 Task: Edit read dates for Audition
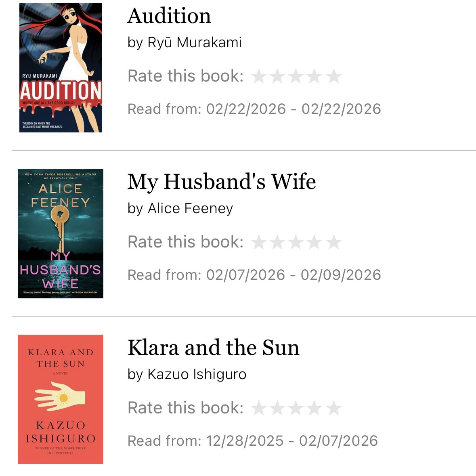click(254, 109)
